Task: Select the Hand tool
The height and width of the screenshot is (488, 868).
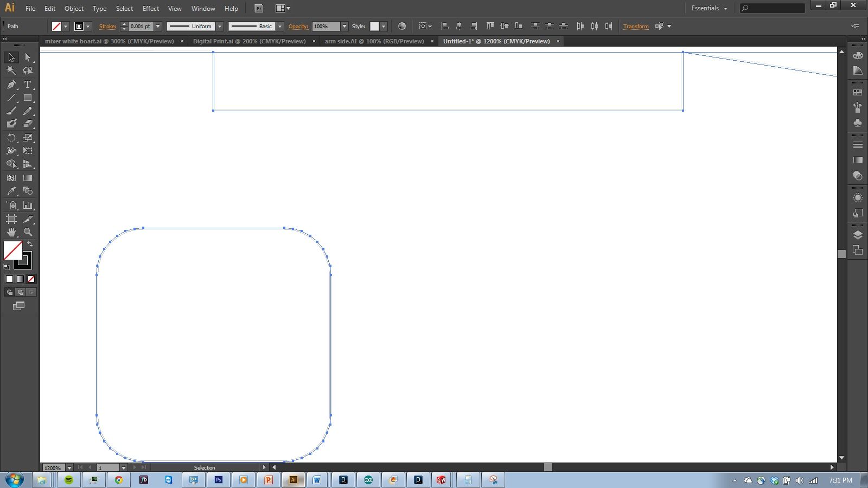Action: coord(11,232)
